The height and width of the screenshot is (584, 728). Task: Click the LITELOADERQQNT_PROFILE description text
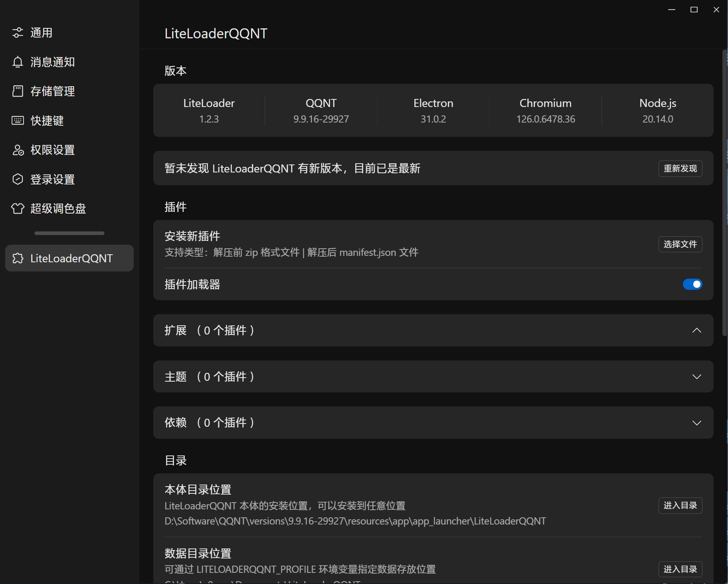[x=300, y=569]
